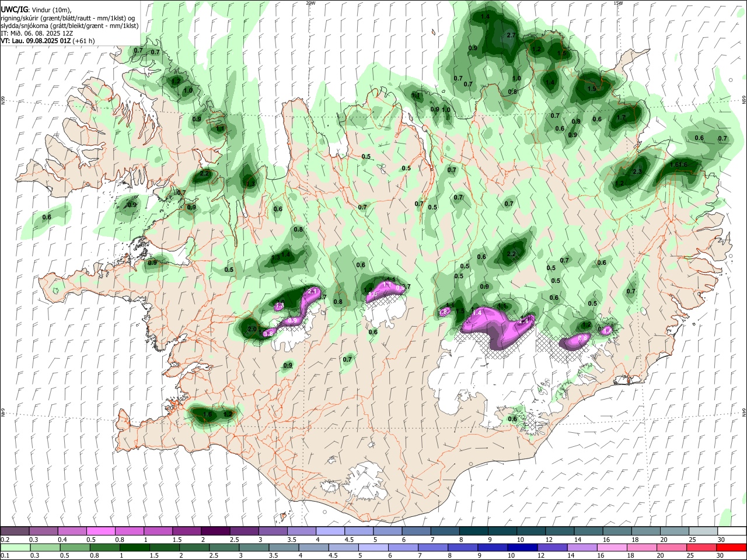747x560 pixels.
Task: Pick the purple 12–14 rain swatch
Action: pos(552,547)
